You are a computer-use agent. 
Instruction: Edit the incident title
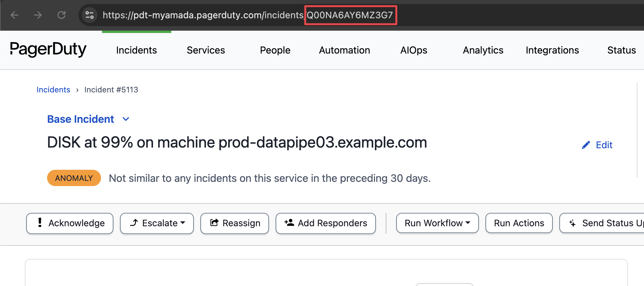pyautogui.click(x=597, y=145)
